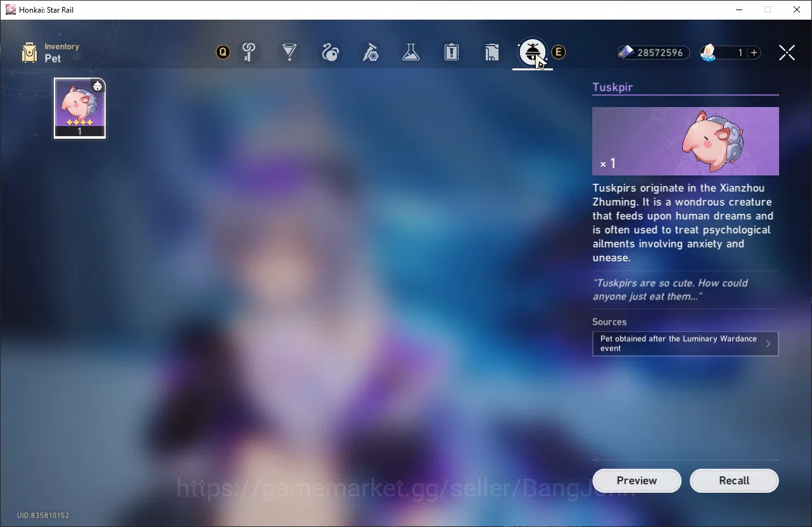Add shards with the plus button
Screen dimensions: 812x527
pos(754,53)
